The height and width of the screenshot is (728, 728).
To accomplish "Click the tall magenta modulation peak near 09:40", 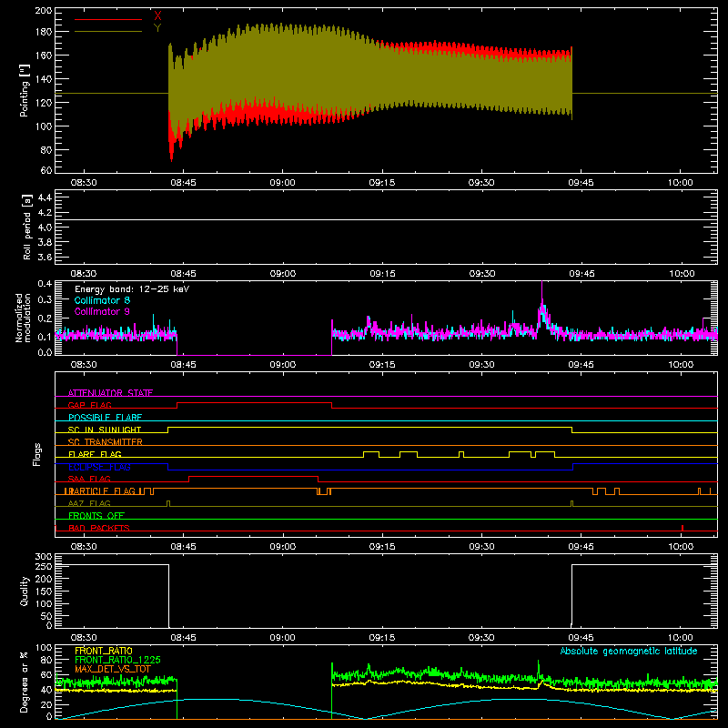I will pos(541,298).
